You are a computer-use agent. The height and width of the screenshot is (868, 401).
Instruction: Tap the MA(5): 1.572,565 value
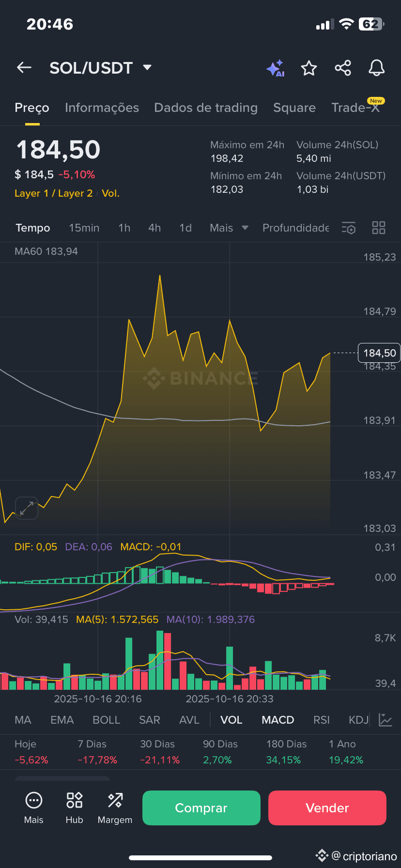point(117,620)
